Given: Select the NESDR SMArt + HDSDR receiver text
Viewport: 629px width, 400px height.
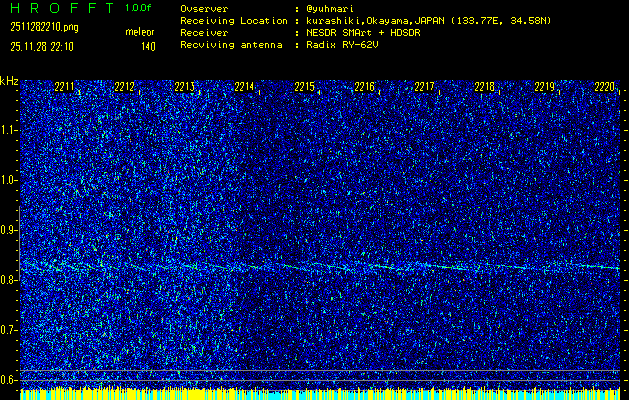Looking at the screenshot, I should [363, 32].
